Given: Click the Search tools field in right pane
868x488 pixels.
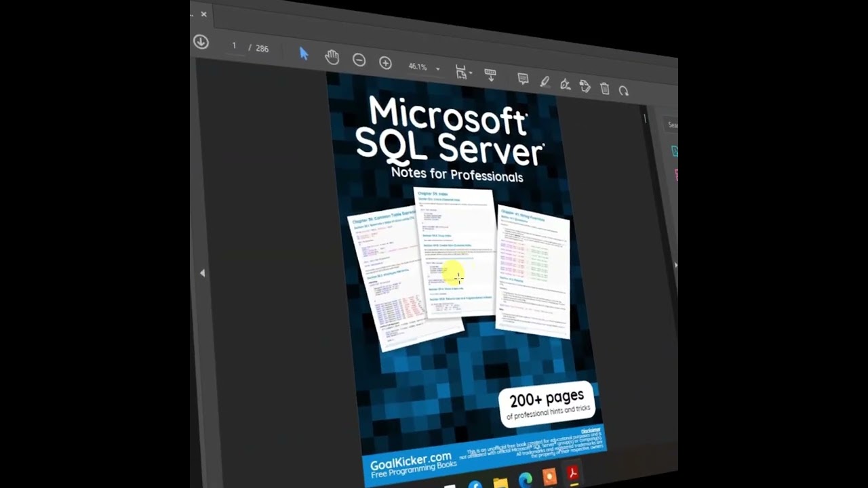Looking at the screenshot, I should pos(672,125).
